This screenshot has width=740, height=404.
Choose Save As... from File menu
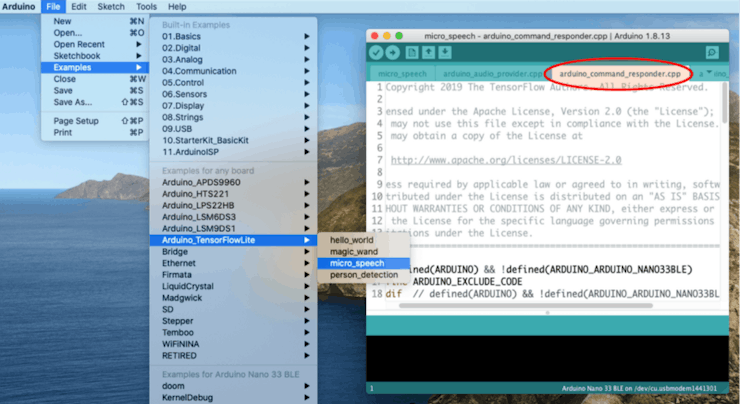click(95, 102)
